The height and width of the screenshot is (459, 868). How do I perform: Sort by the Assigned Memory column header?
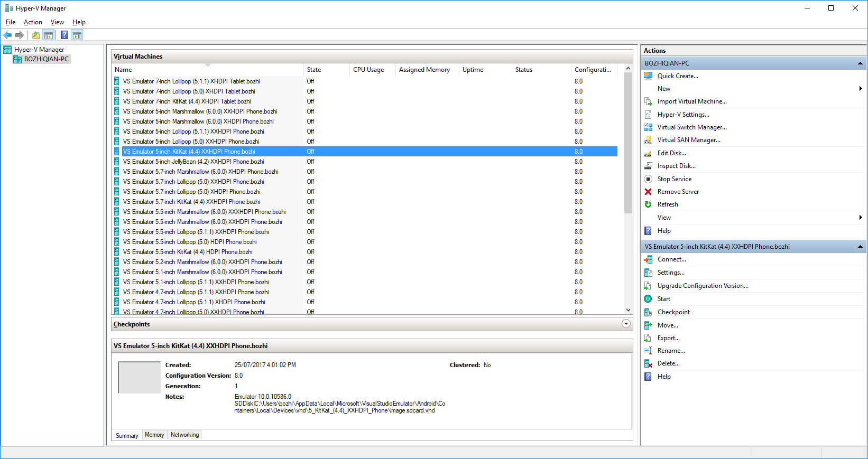click(427, 70)
